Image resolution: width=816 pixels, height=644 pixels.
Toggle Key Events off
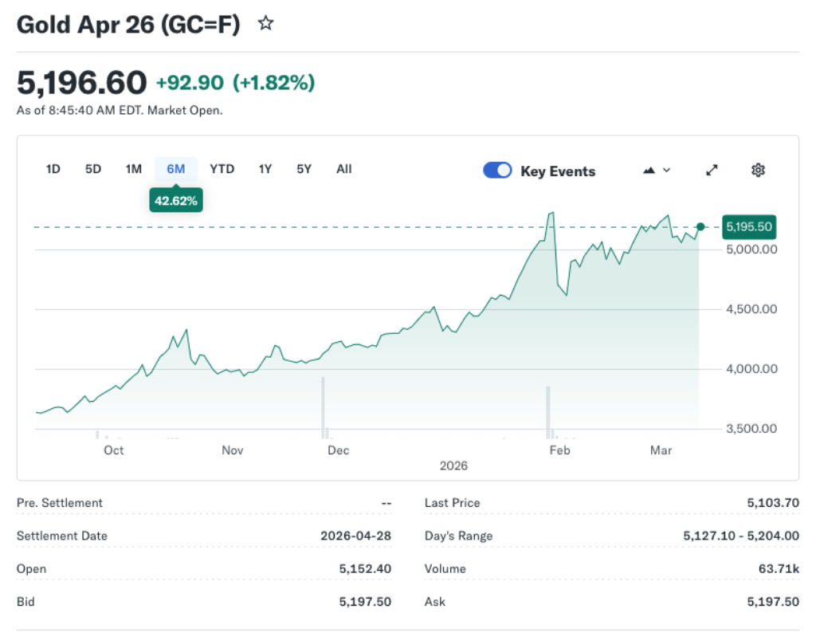coord(497,170)
